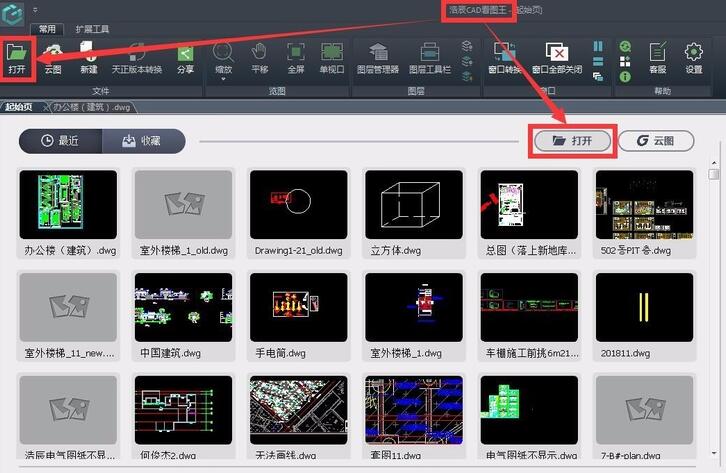Click the file list scroll-up arrow
726x473 pixels.
(x=713, y=163)
